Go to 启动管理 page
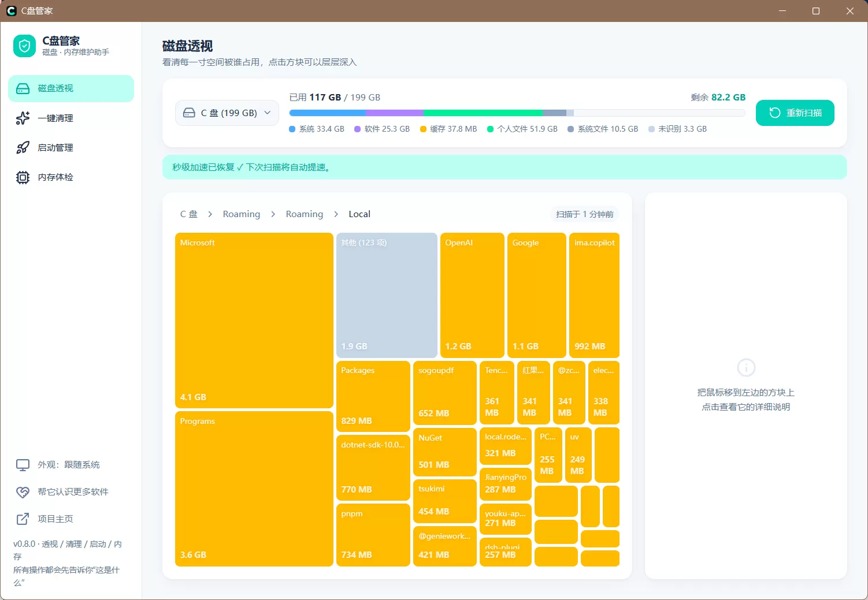The image size is (868, 600). click(71, 147)
